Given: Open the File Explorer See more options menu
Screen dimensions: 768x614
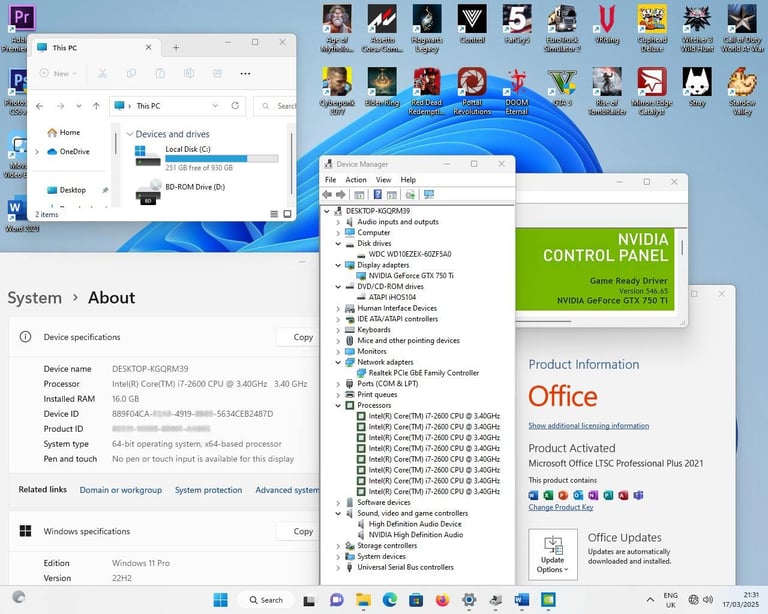Looking at the screenshot, I should (245, 73).
